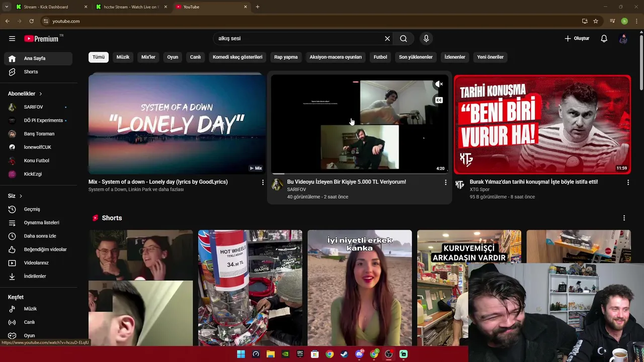The width and height of the screenshot is (644, 362).
Task: Select the Son yüklenenler chip
Action: [416, 57]
